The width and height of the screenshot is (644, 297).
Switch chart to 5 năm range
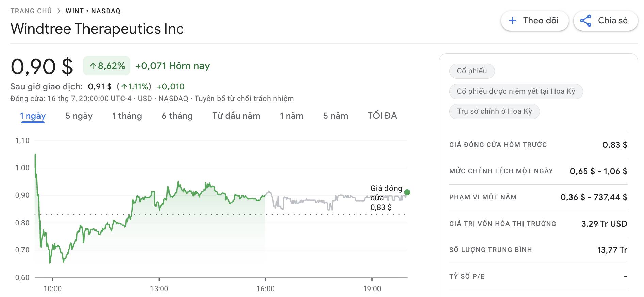point(336,116)
